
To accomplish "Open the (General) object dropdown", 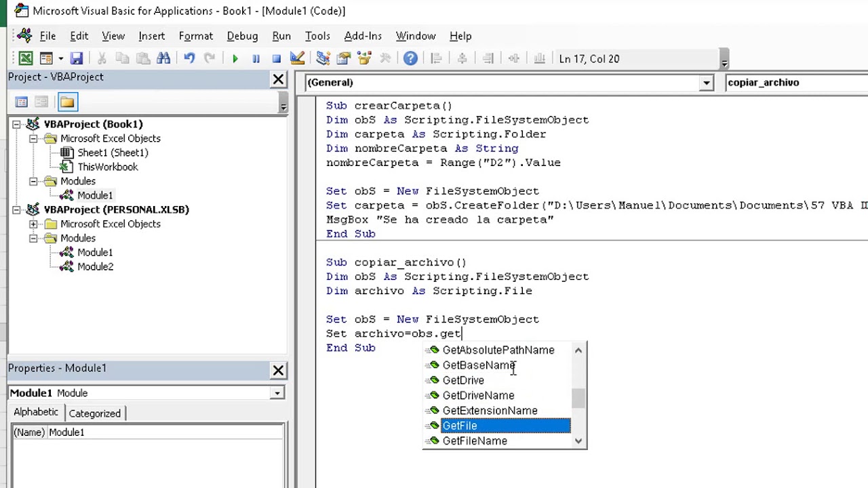I will [706, 83].
